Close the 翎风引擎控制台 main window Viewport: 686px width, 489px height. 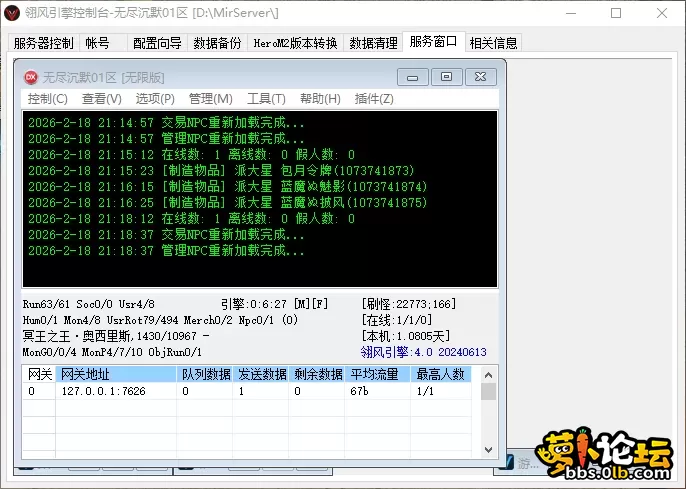(662, 13)
